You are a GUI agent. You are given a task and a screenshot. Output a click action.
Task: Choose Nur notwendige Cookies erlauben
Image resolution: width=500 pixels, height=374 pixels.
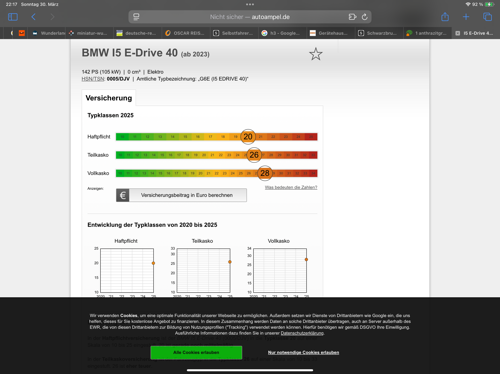pyautogui.click(x=303, y=352)
